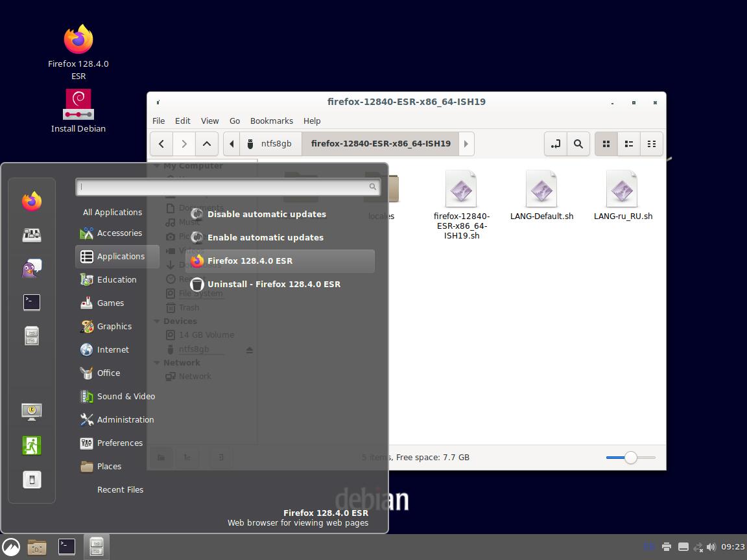Select the Sound & Video category

coord(117,397)
